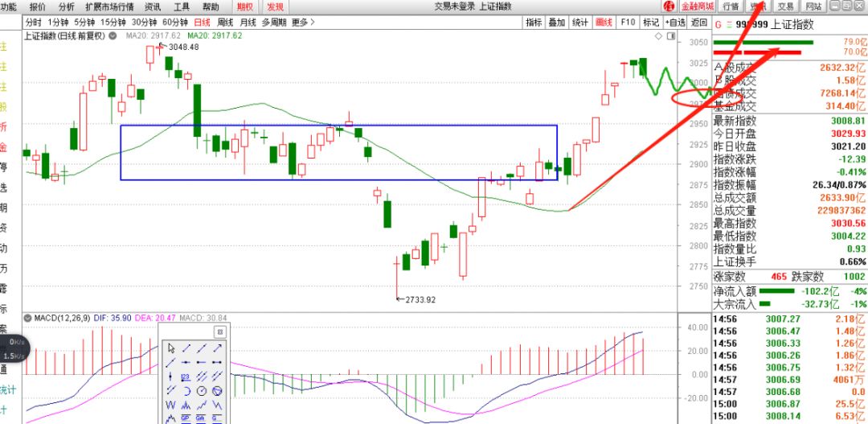This screenshot has width=868, height=424.
Task: Add to watchlist with +自选
Action: 675,23
